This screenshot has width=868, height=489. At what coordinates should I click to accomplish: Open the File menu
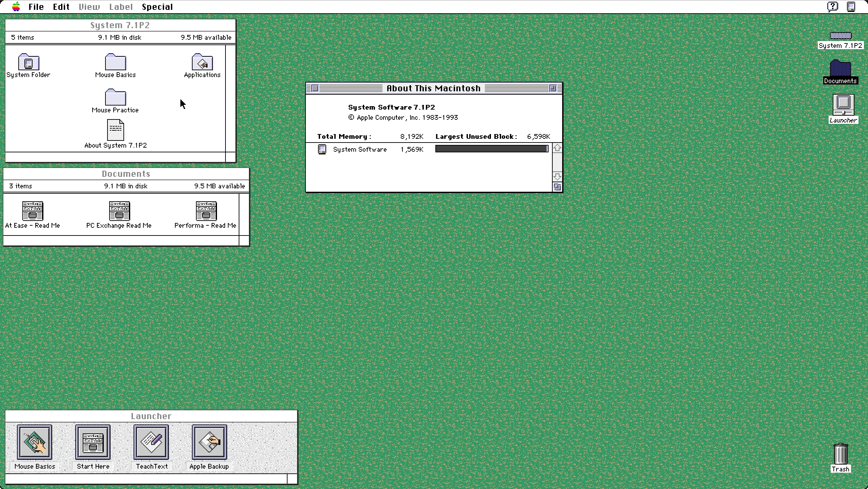(36, 7)
